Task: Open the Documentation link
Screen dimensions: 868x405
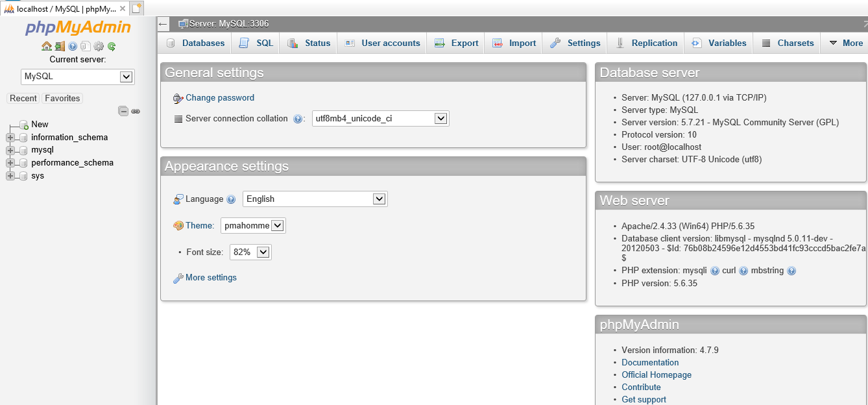Action: tap(650, 363)
